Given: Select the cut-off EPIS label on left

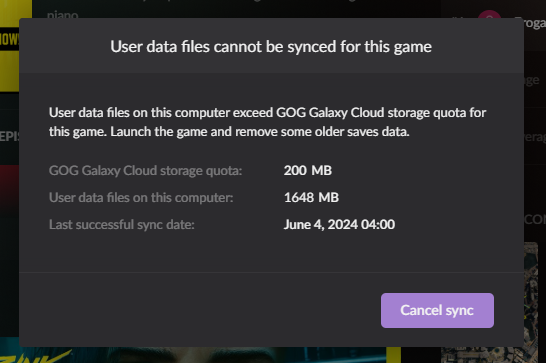Looking at the screenshot, I should (9, 137).
